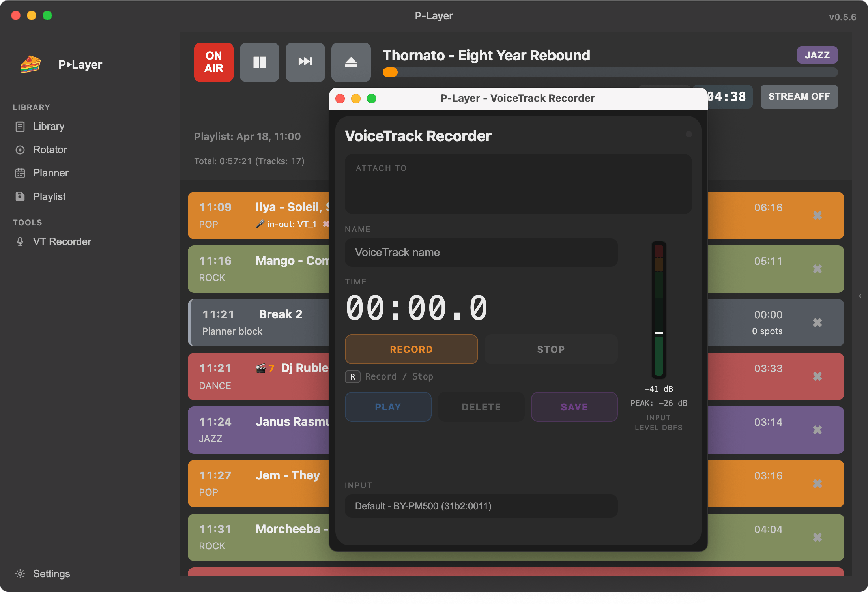This screenshot has height=610, width=868.
Task: Click the Planner calendar icon
Action: 20,173
